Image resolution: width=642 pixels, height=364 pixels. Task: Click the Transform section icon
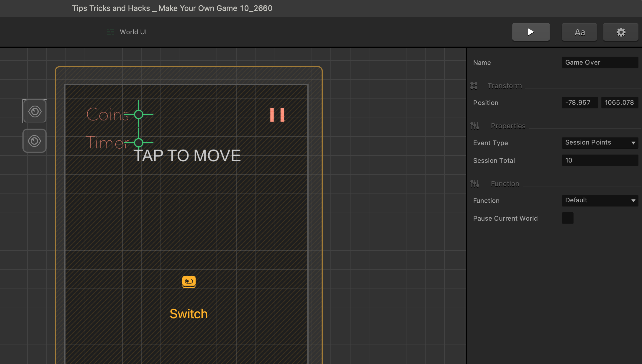(474, 86)
